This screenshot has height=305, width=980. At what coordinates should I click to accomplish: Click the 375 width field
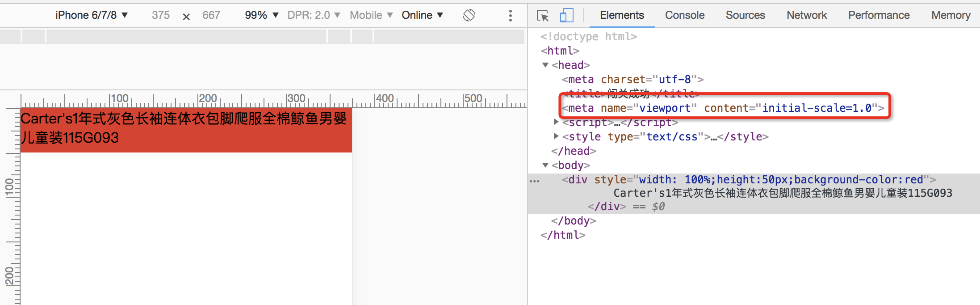161,15
